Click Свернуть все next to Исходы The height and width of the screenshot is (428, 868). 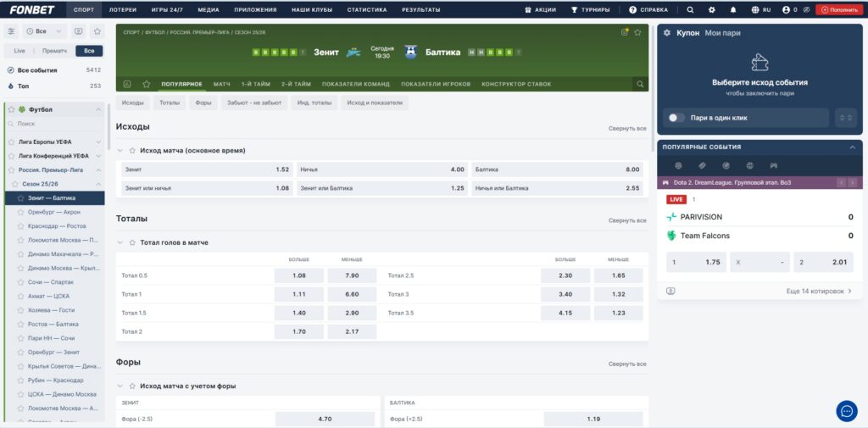[x=627, y=128]
